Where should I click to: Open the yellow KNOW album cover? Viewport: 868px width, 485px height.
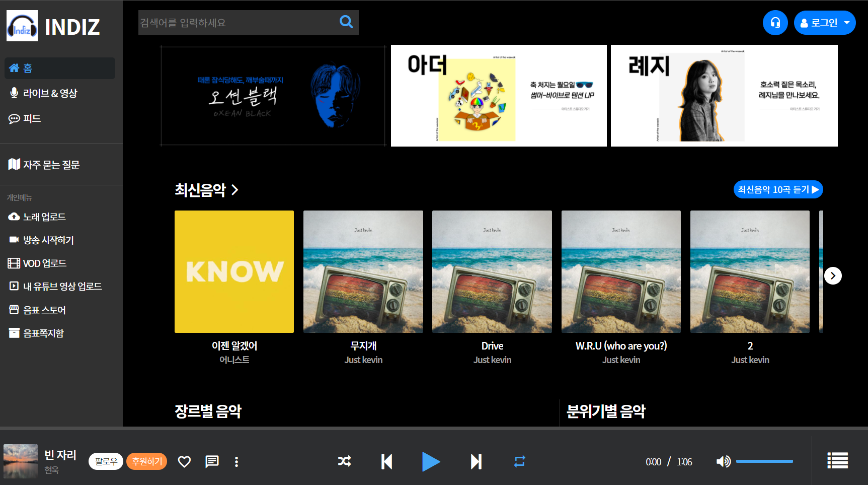234,271
